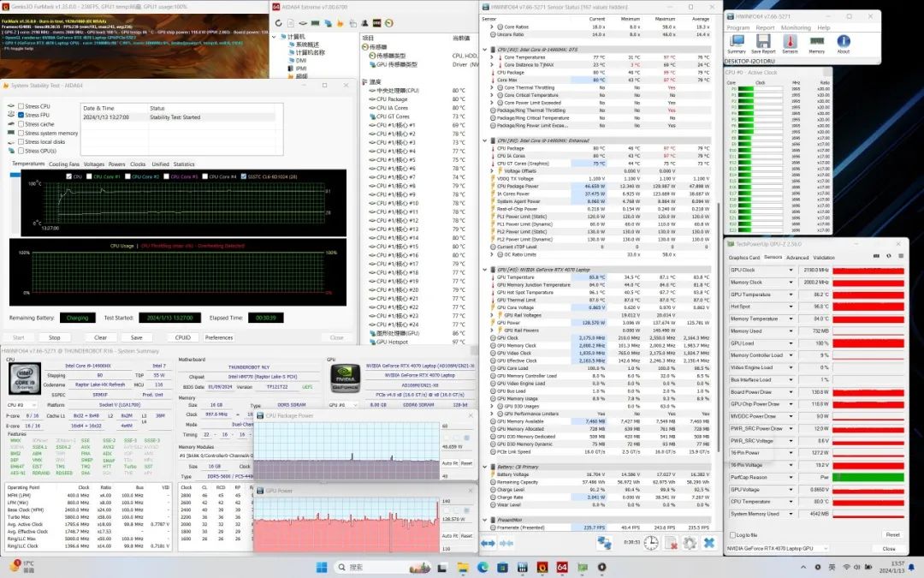Click the Clear button in stability test
This screenshot has height=578, width=924.
(x=100, y=337)
